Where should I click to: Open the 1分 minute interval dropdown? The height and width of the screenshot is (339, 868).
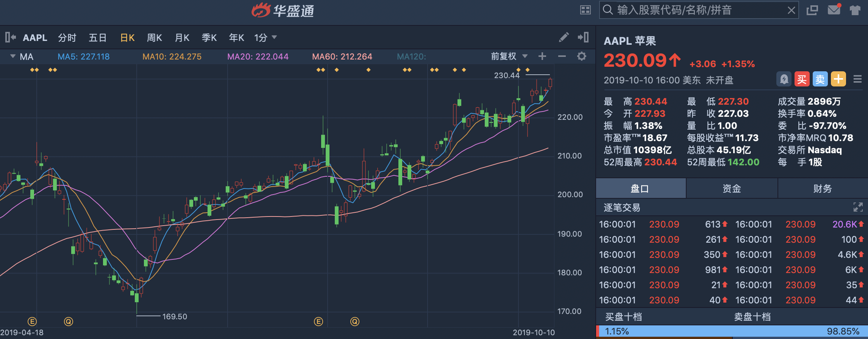[x=265, y=38]
